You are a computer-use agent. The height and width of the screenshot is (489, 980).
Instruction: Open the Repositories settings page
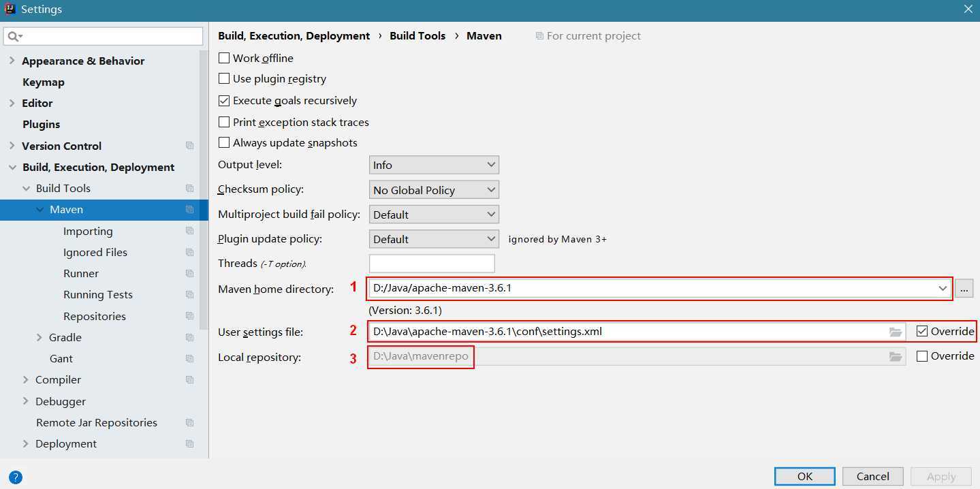pos(95,316)
